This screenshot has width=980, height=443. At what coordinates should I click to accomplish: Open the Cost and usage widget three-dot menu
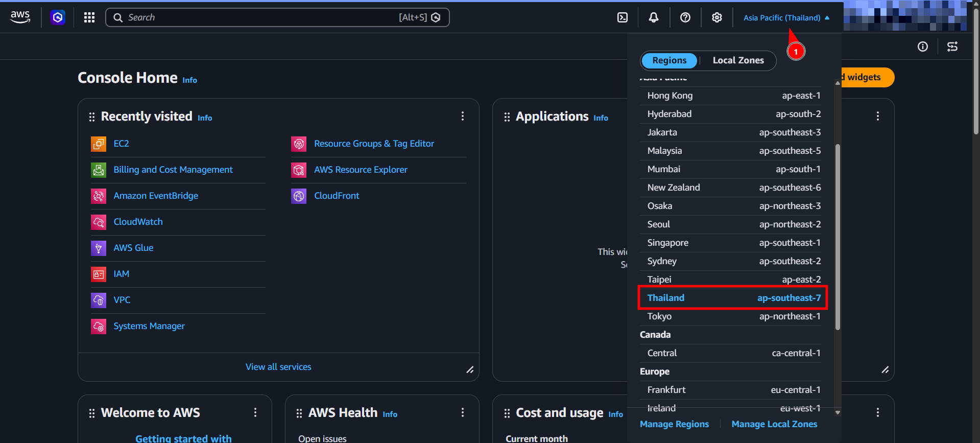[878, 413]
